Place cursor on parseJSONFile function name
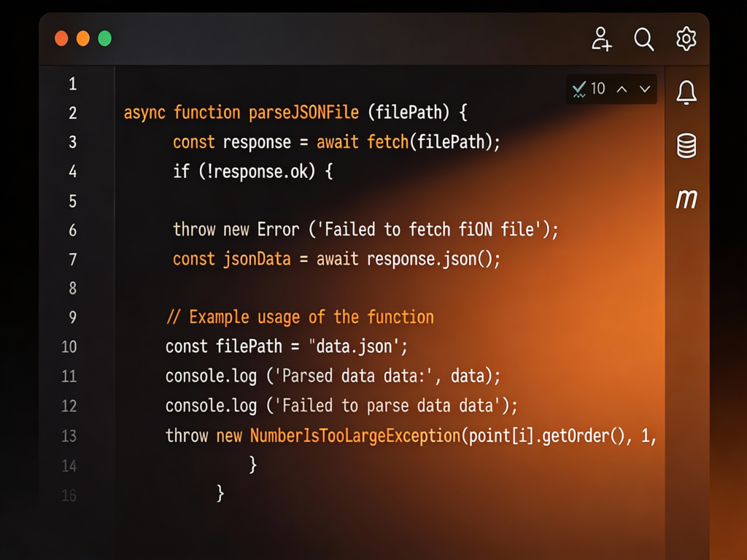This screenshot has width=747, height=560. (x=303, y=113)
